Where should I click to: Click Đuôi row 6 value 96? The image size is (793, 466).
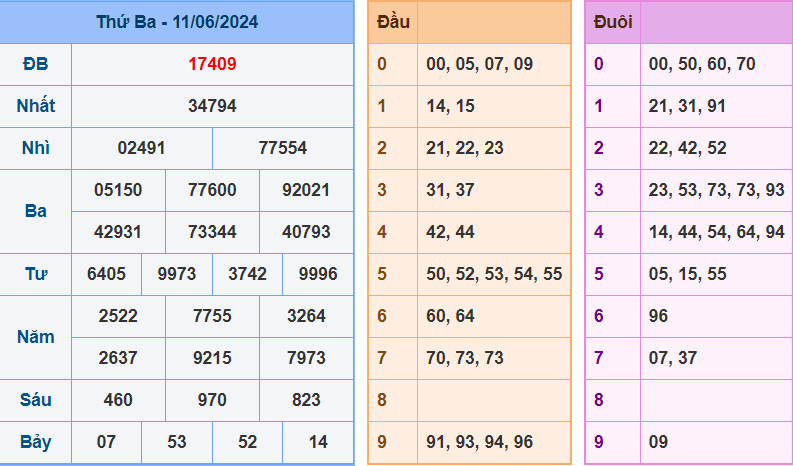658,316
